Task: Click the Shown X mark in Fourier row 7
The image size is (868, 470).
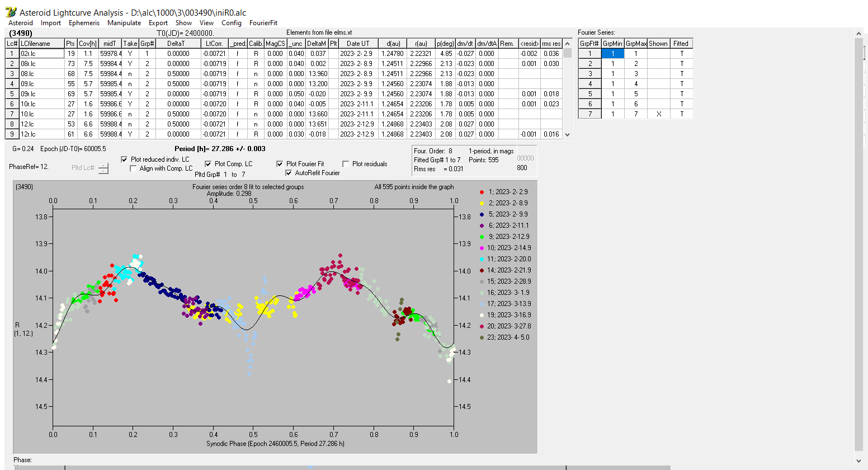Action: point(658,114)
